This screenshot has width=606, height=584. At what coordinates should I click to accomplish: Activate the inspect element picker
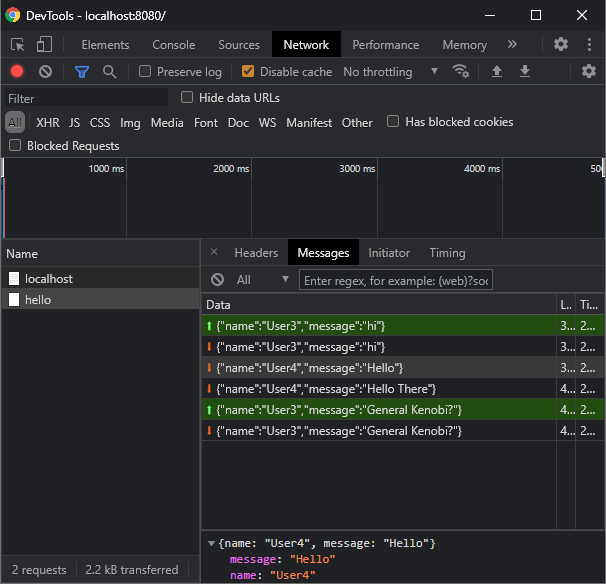coord(18,45)
